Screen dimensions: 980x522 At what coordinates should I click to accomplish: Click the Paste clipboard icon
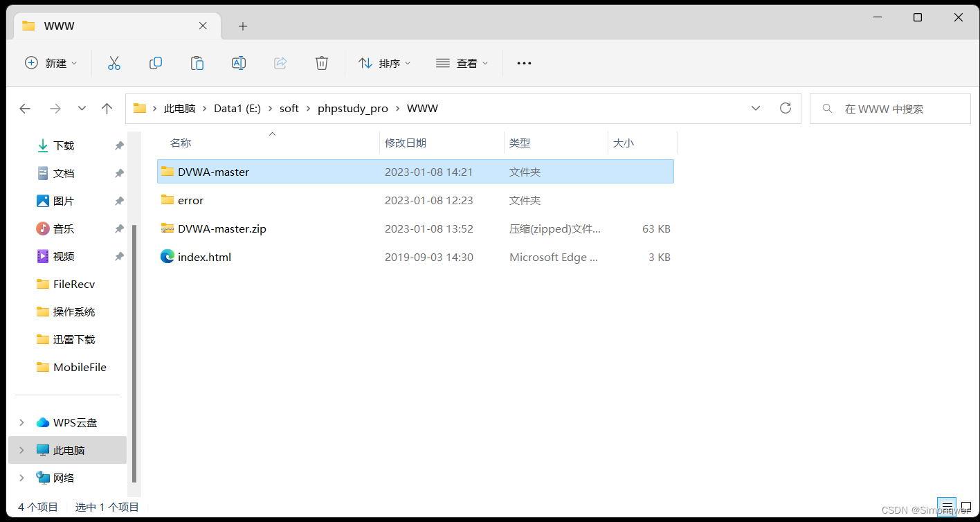197,63
